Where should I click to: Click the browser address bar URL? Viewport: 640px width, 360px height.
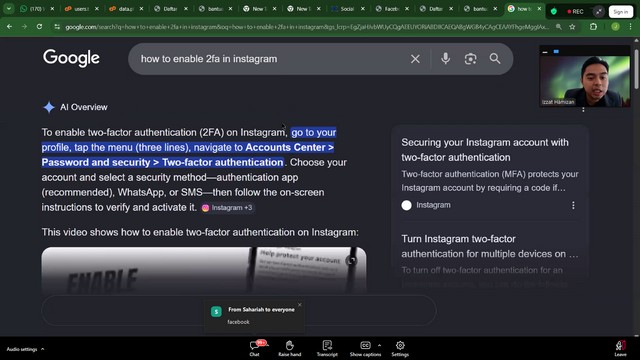307,27
